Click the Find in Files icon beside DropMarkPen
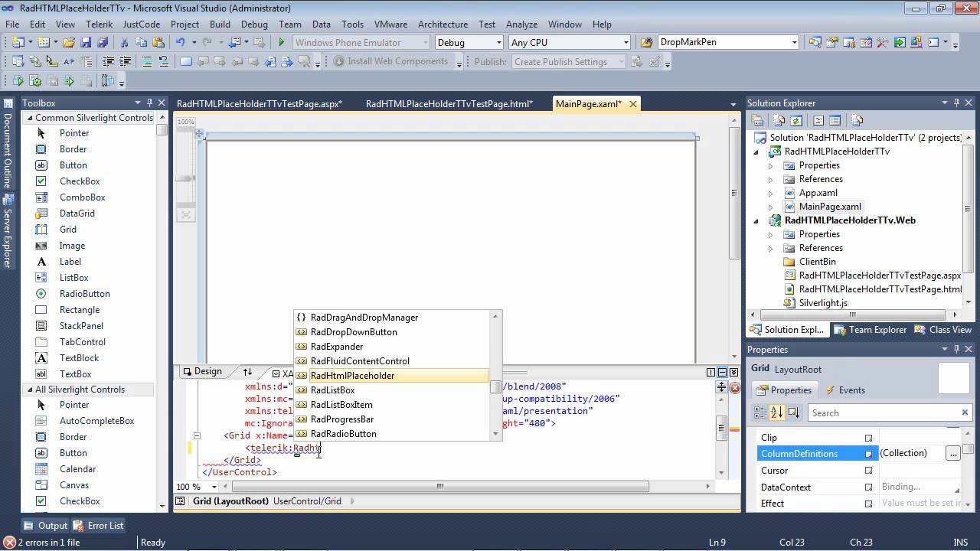Viewport: 980px width, 551px height. pos(646,43)
